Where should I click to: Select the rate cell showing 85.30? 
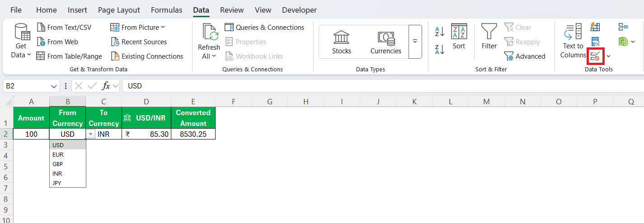click(x=146, y=134)
